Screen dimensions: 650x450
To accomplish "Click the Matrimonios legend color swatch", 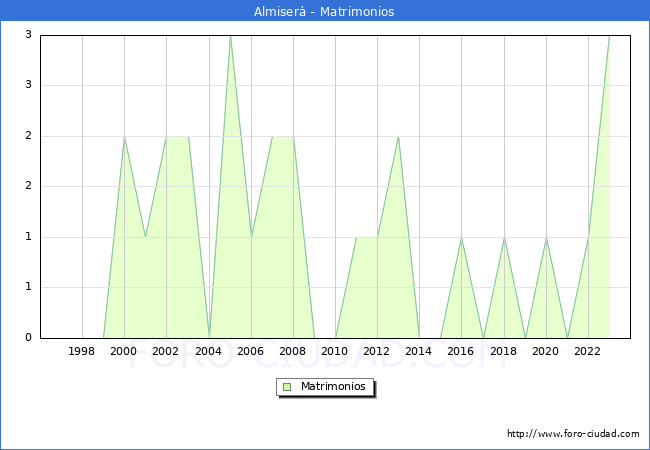I will coord(287,387).
